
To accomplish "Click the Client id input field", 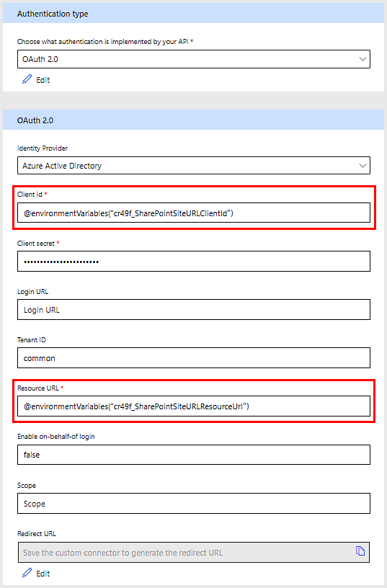I will click(193, 213).
